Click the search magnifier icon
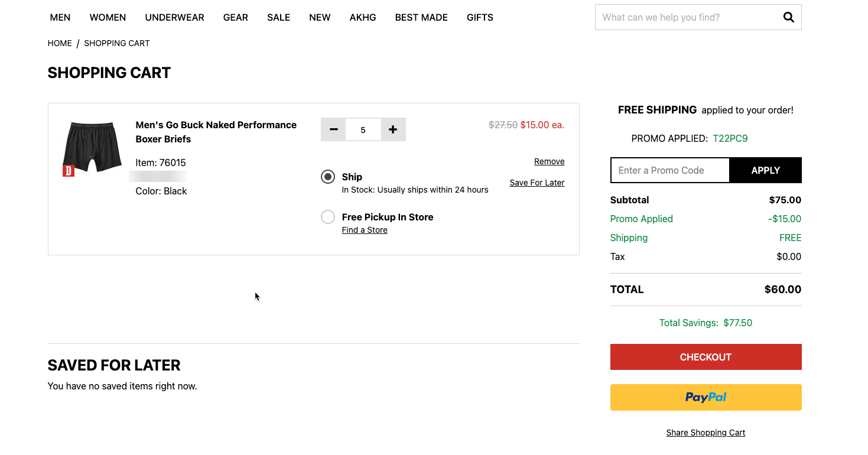This screenshot has height=455, width=868. 788,17
